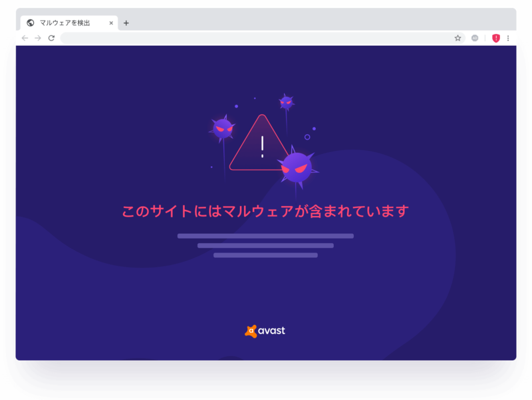The width and height of the screenshot is (532, 400).
Task: Click the このサイトにはマルウェアが含まれています heading
Action: click(265, 211)
